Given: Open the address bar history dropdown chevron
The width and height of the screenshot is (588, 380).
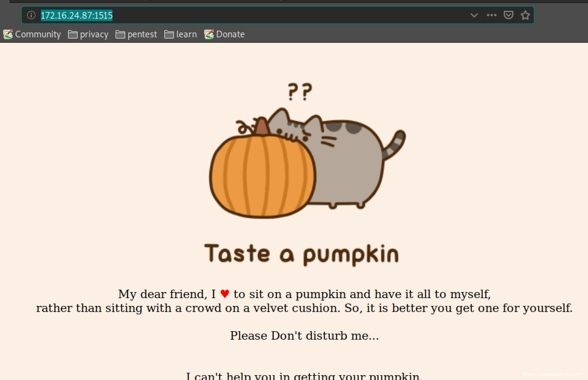Looking at the screenshot, I should pyautogui.click(x=474, y=15).
